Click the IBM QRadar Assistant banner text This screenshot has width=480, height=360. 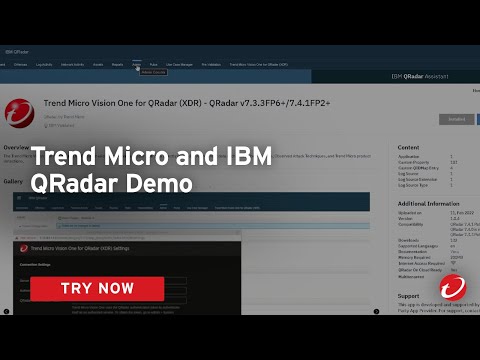coord(420,76)
